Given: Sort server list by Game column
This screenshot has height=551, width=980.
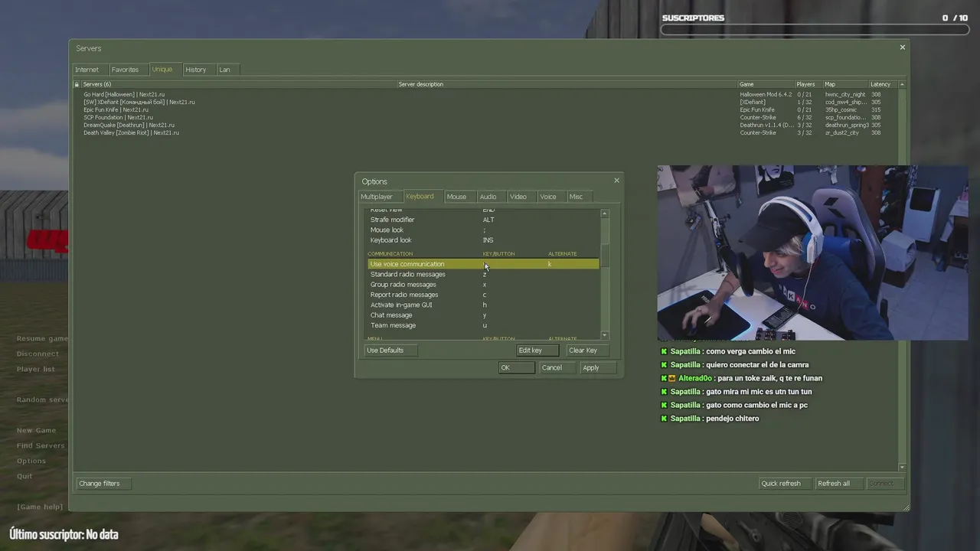Looking at the screenshot, I should (x=766, y=84).
